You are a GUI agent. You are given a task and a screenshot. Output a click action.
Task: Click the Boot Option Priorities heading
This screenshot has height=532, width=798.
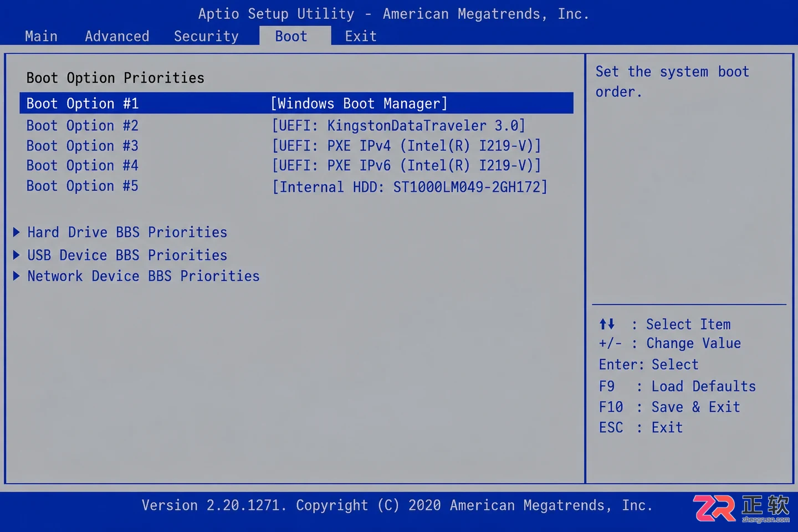pyautogui.click(x=115, y=78)
